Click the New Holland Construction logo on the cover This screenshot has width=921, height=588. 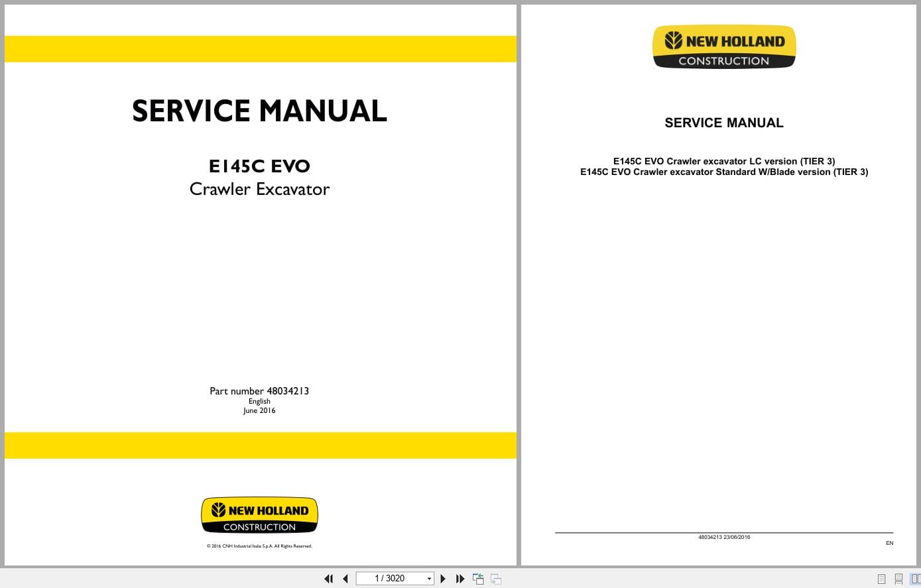259,514
